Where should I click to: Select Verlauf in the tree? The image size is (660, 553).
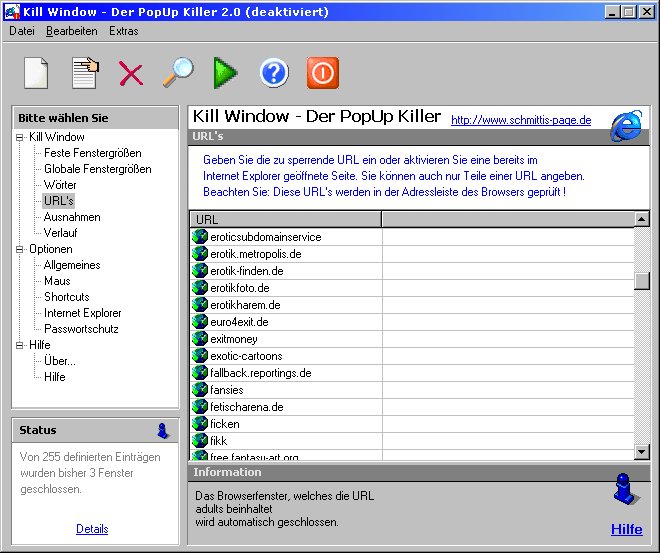[61, 233]
